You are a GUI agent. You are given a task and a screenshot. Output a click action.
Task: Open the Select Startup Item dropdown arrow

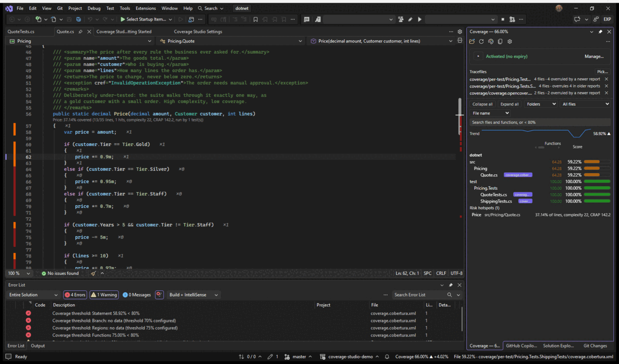point(170,20)
